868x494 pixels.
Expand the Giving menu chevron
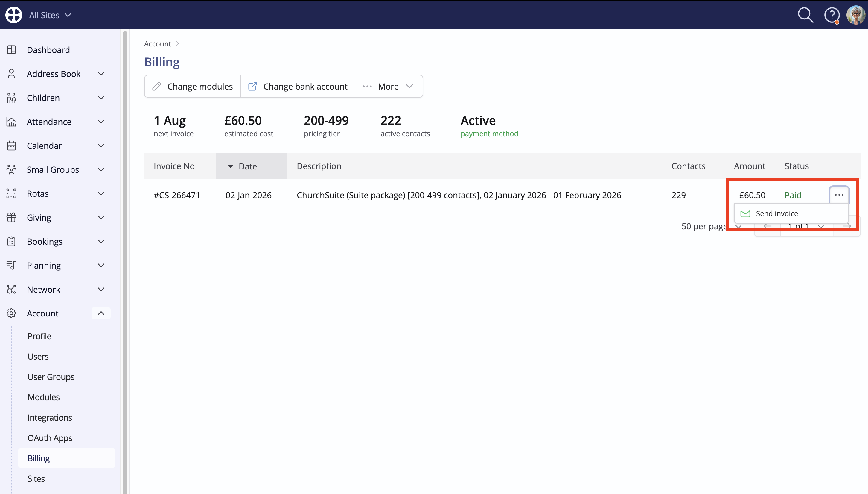pos(101,217)
